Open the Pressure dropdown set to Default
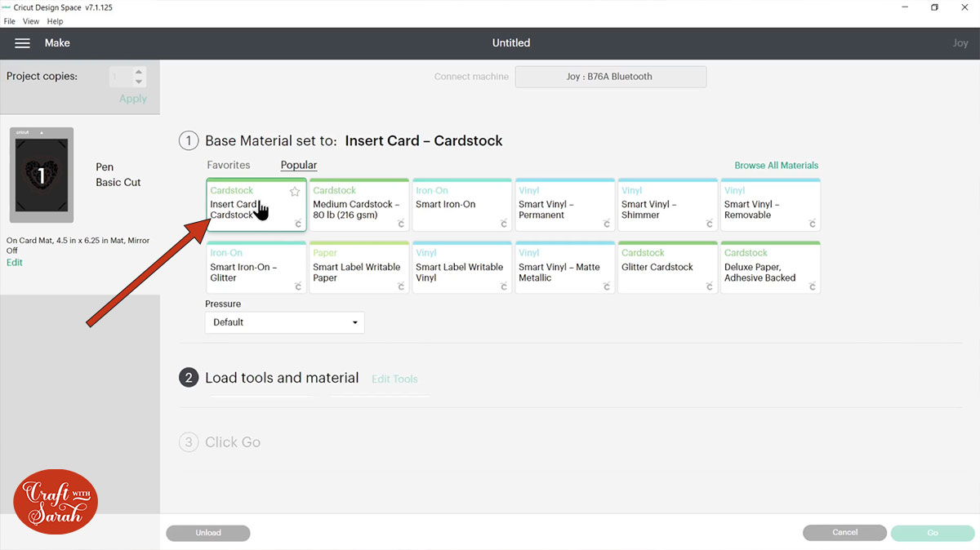The width and height of the screenshot is (980, 550). click(x=284, y=322)
